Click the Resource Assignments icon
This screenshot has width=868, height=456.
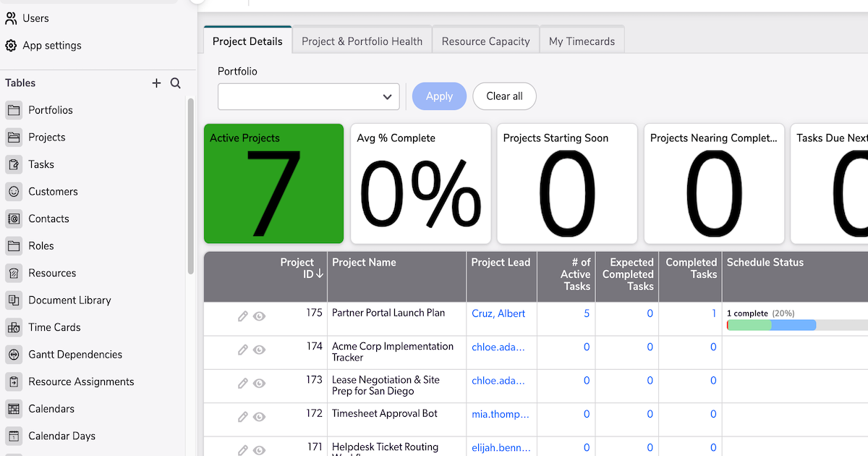pyautogui.click(x=14, y=381)
